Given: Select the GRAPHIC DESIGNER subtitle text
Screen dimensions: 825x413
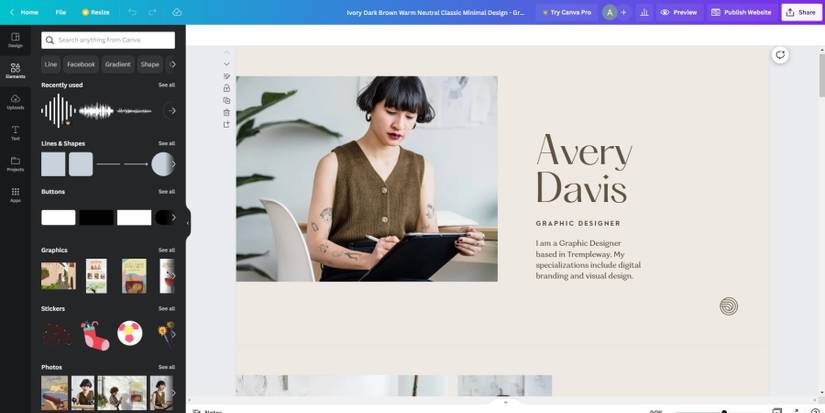Looking at the screenshot, I should point(578,223).
